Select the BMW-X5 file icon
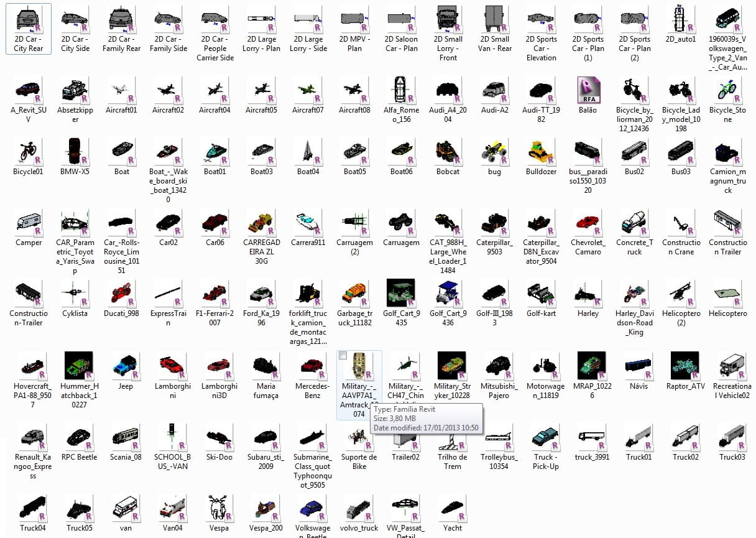This screenshot has width=756, height=538. (75, 153)
